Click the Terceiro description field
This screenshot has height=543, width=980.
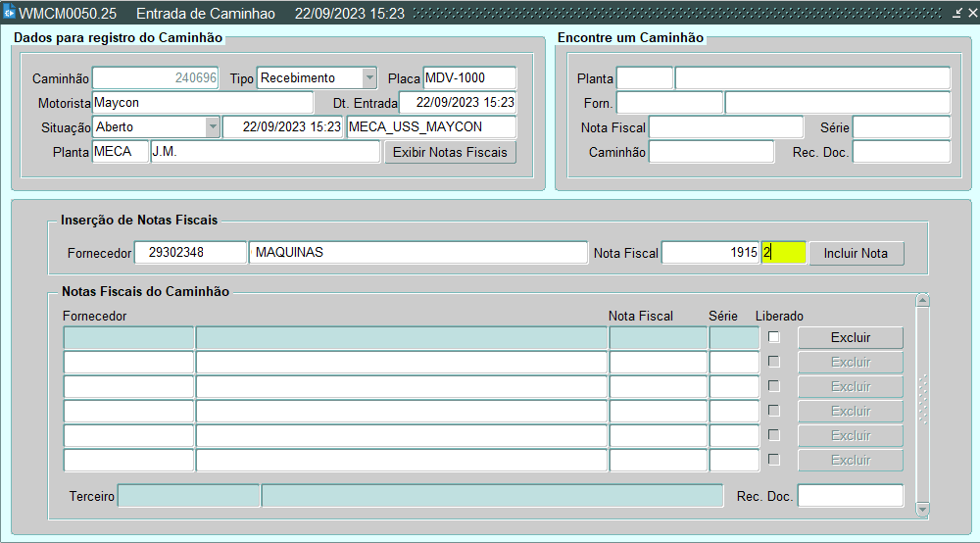pos(493,496)
